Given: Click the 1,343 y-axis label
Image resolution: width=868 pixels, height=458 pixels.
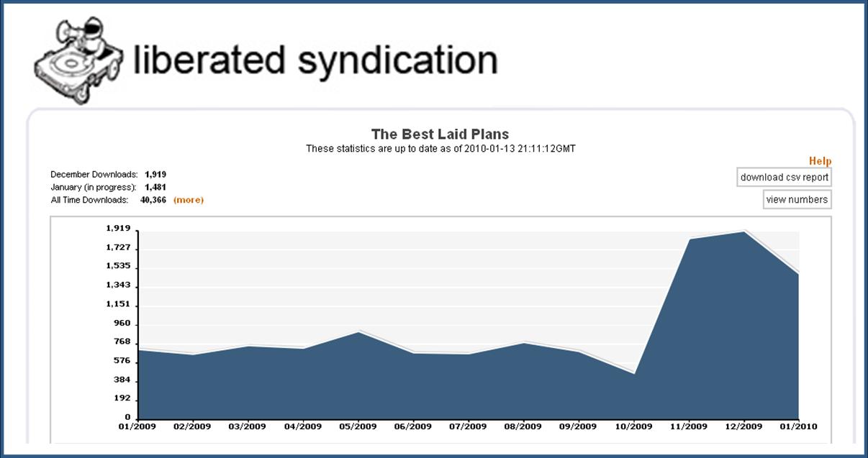Looking at the screenshot, I should [119, 285].
